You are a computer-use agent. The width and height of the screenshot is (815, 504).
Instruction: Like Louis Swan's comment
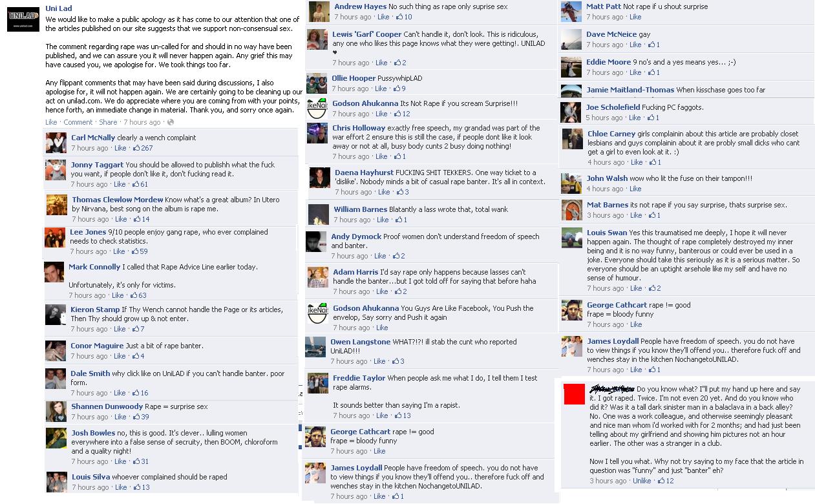(x=637, y=288)
